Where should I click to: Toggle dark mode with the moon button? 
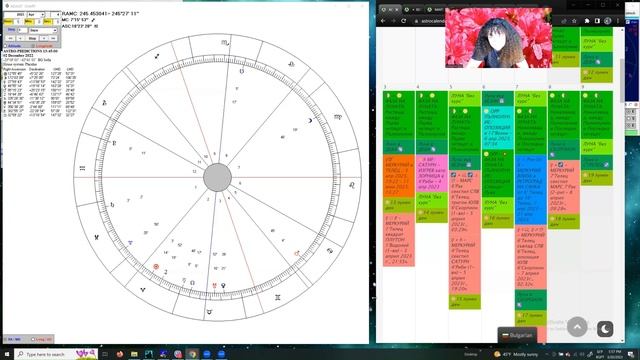pyautogui.click(x=605, y=329)
